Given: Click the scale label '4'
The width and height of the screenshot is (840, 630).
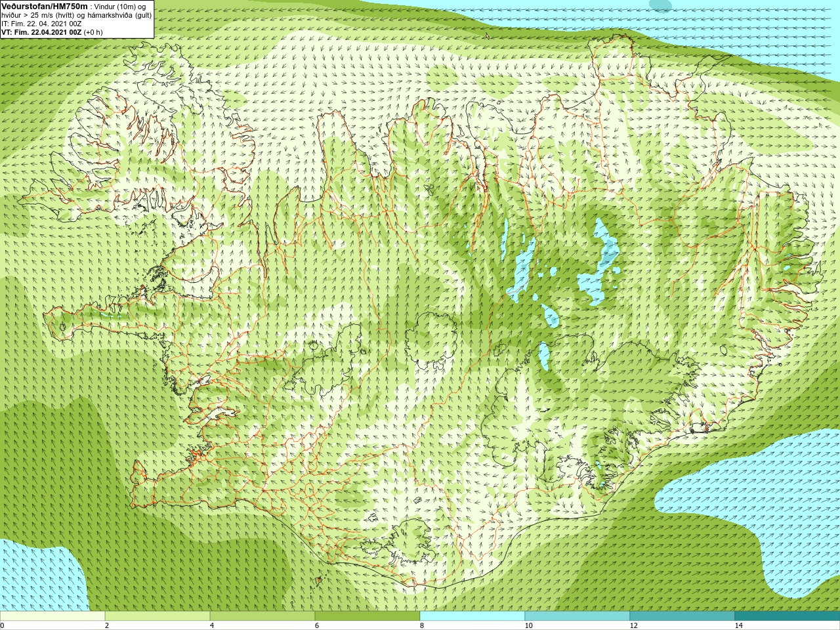Looking at the screenshot, I should [x=212, y=625].
